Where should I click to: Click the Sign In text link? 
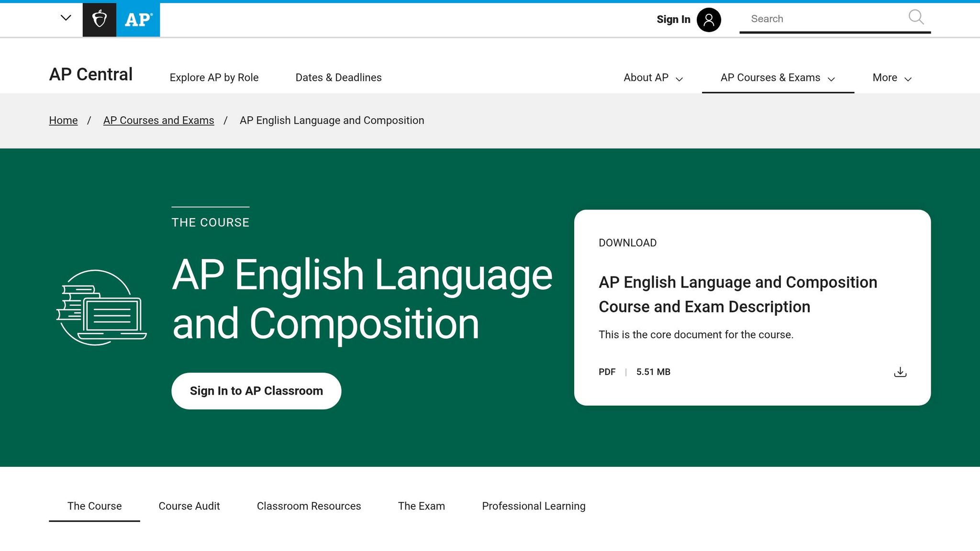pyautogui.click(x=673, y=20)
